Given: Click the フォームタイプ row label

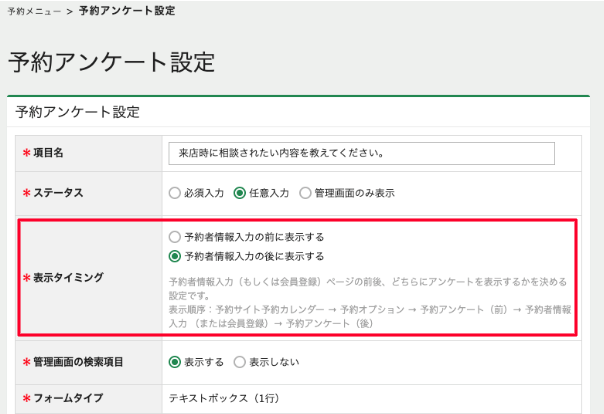Looking at the screenshot, I should (x=71, y=398).
